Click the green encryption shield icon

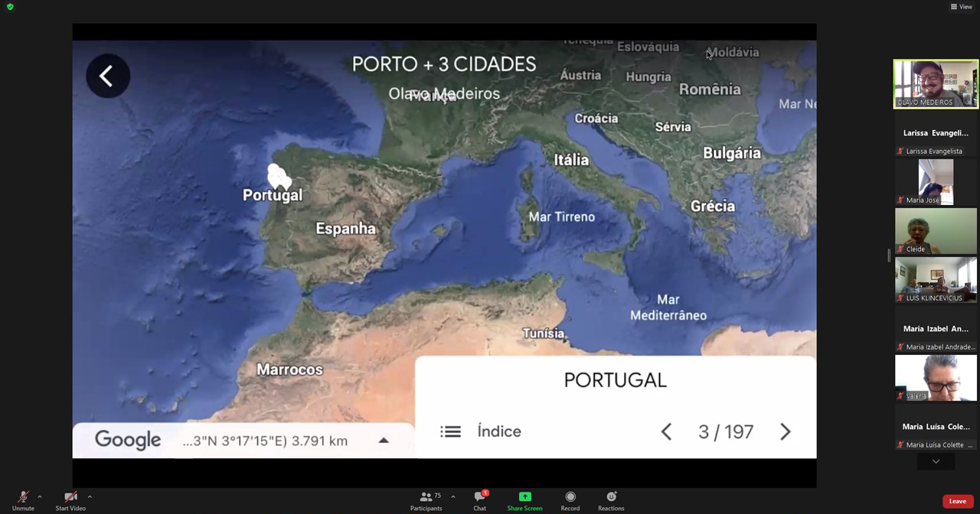click(10, 7)
